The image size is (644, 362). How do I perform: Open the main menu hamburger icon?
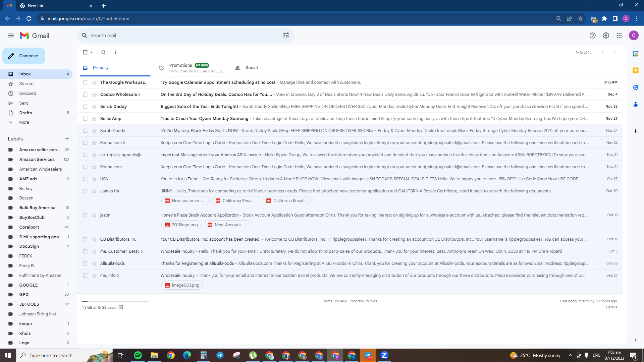(11, 36)
